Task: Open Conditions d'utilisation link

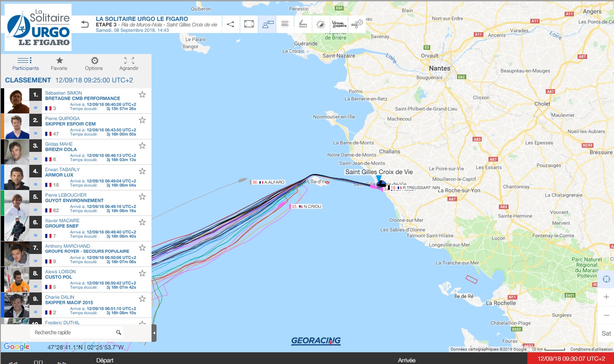Action: pyautogui.click(x=591, y=349)
